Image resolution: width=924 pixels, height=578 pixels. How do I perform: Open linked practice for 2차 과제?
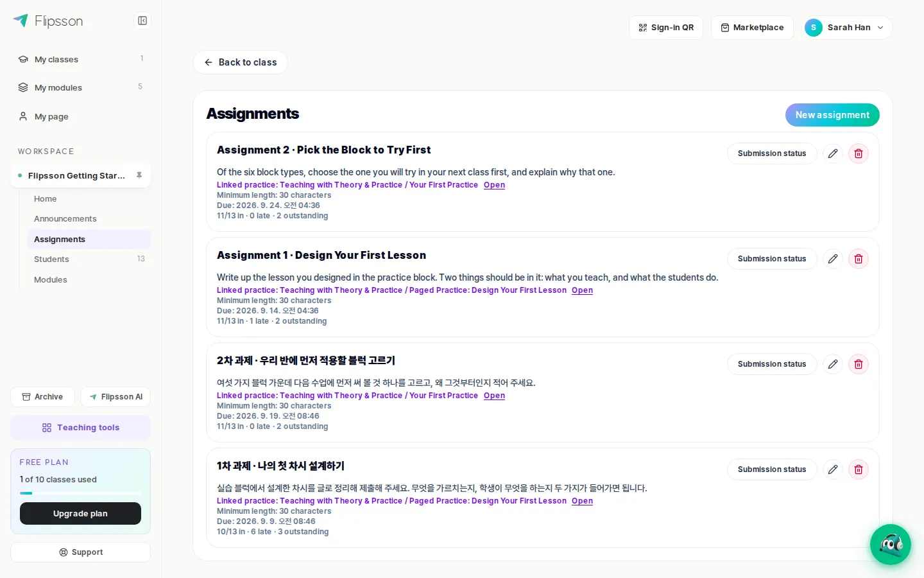click(x=494, y=396)
